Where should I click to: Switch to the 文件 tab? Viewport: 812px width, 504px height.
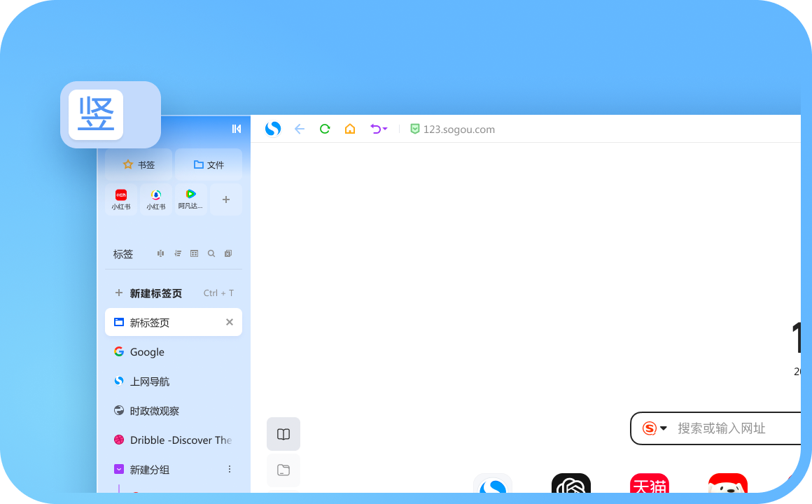click(x=208, y=164)
